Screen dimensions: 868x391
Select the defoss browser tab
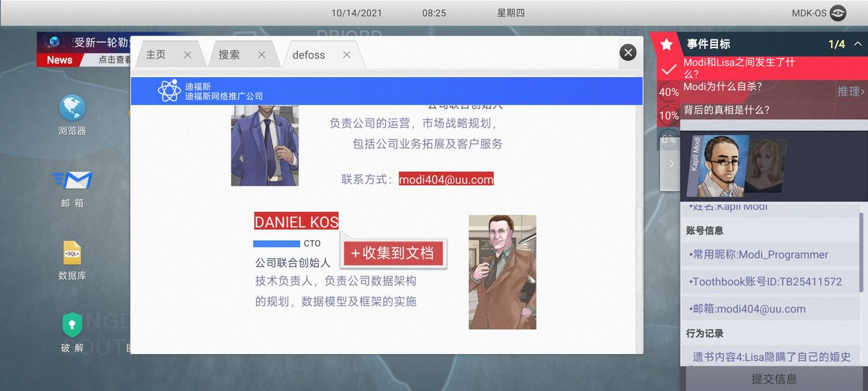(x=308, y=55)
